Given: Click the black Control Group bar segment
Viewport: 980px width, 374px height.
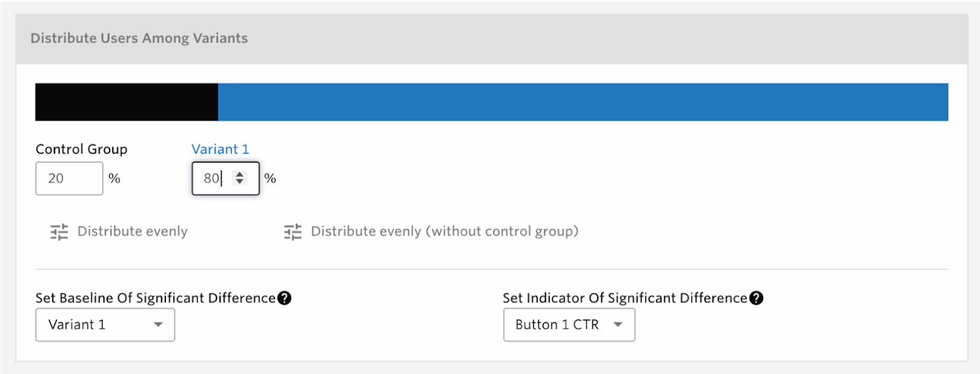Looking at the screenshot, I should (127, 102).
